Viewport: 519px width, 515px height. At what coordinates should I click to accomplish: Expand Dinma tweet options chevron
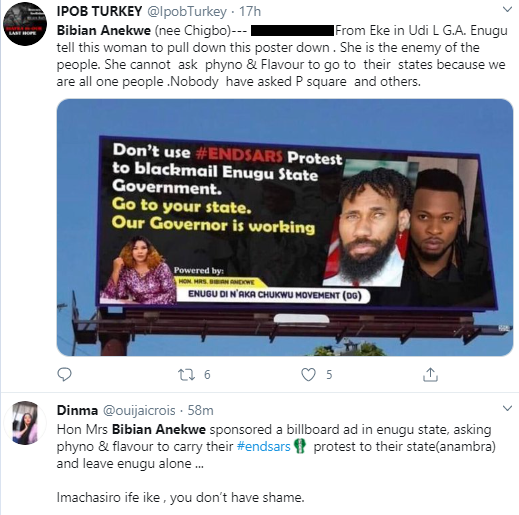tap(507, 408)
